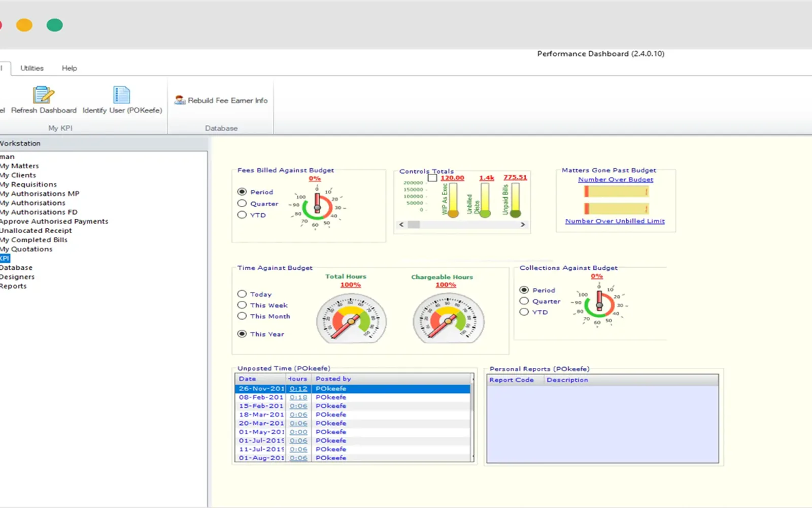The height and width of the screenshot is (508, 812).
Task: Select the This Week radio button
Action: click(242, 305)
